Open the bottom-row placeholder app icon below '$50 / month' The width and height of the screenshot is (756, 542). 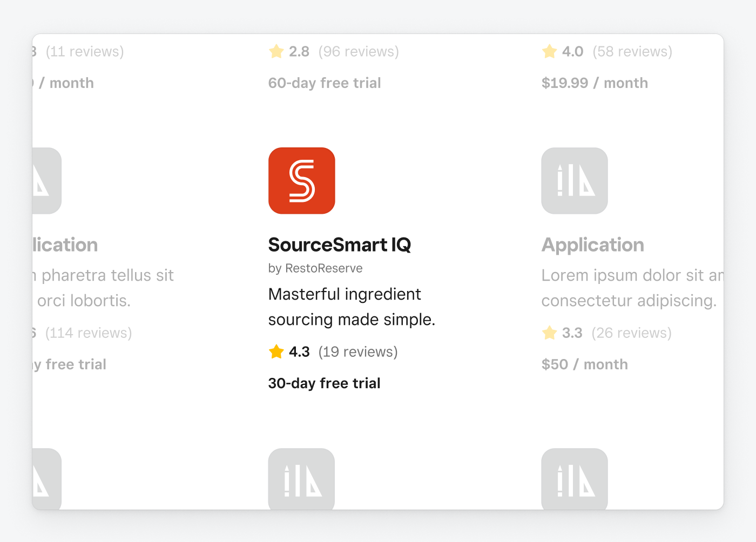click(x=575, y=479)
